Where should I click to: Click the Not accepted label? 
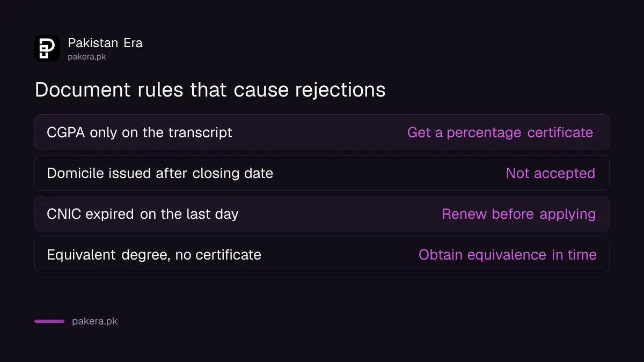point(550,173)
